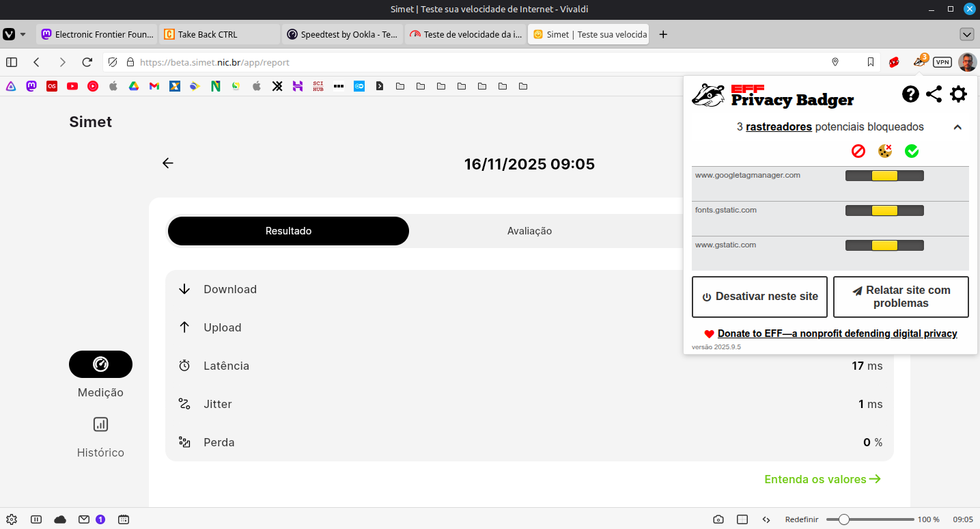This screenshot has width=980, height=529.
Task: Click the Gmail bookmark icon
Action: click(154, 86)
